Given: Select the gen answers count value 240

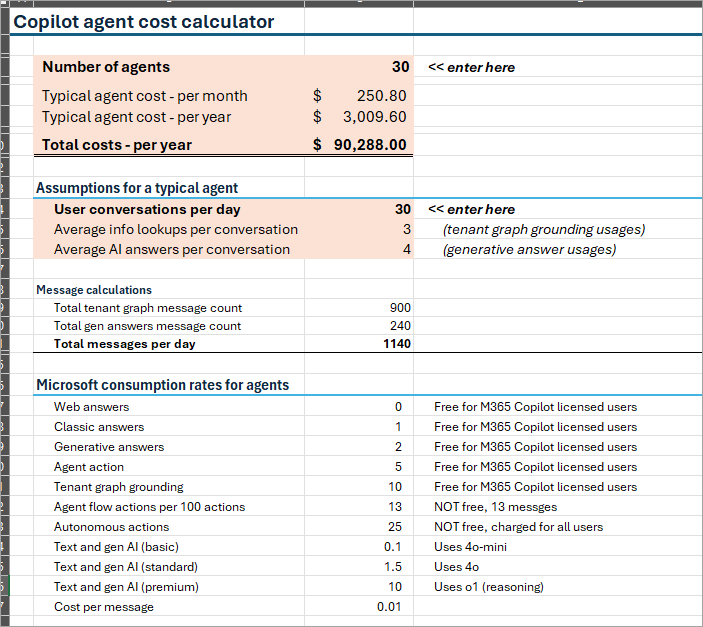Looking at the screenshot, I should click(x=400, y=326).
